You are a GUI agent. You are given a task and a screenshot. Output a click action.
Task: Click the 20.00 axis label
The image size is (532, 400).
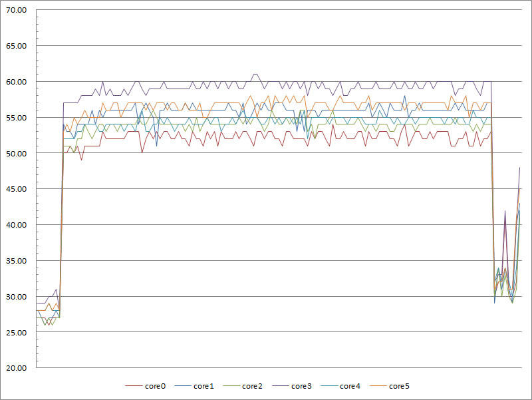pos(16,368)
